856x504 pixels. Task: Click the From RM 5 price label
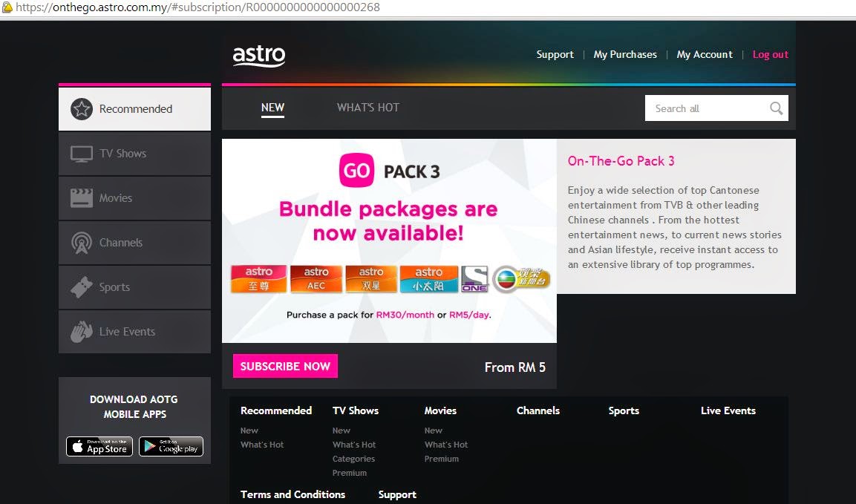[514, 367]
